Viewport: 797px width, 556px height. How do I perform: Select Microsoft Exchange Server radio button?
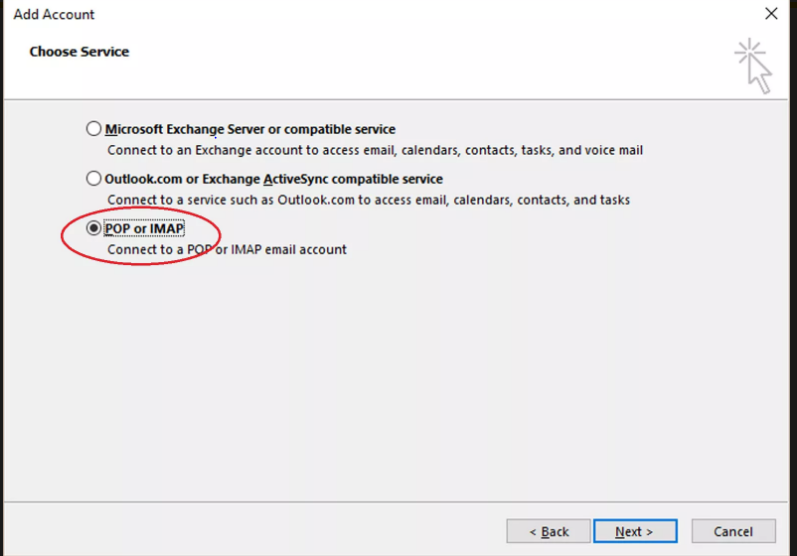pos(94,129)
